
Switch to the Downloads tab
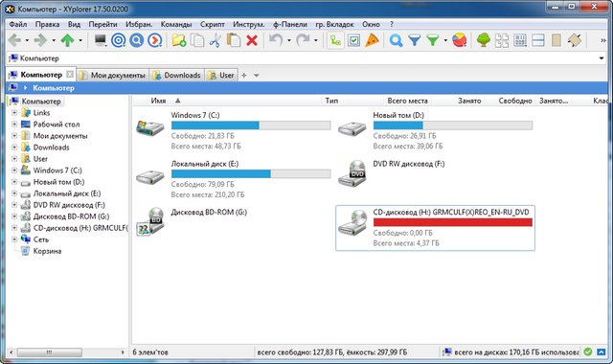pos(177,75)
